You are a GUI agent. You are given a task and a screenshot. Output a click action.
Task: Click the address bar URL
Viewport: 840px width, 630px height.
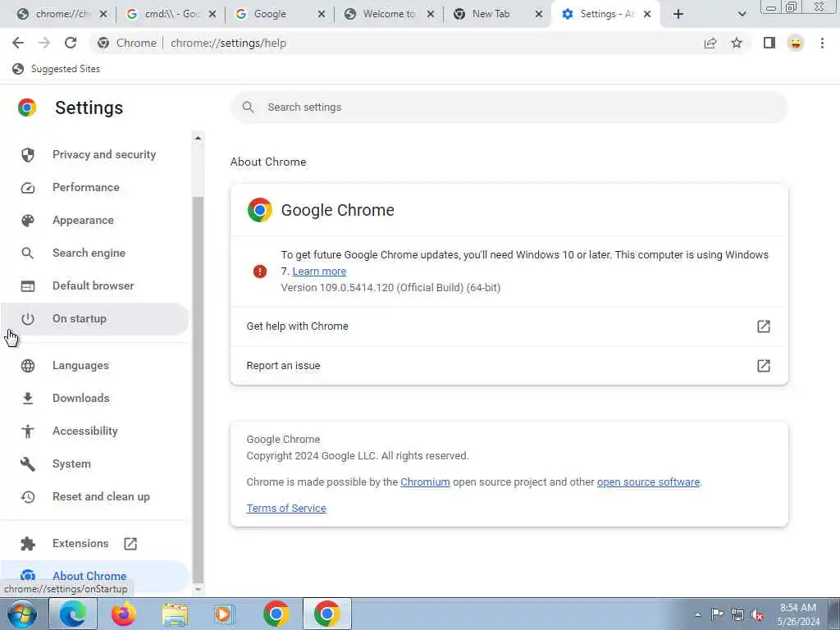click(x=228, y=43)
